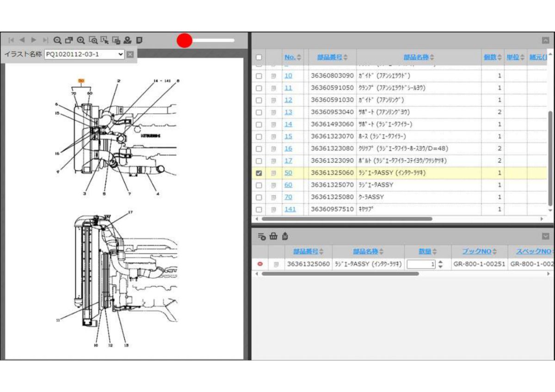The height and width of the screenshot is (392, 555).
Task: Click the basket icon in the cart toolbar
Action: [273, 236]
